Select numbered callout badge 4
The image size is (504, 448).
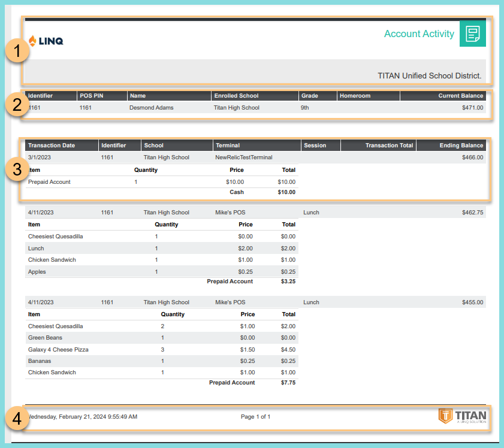tap(17, 419)
